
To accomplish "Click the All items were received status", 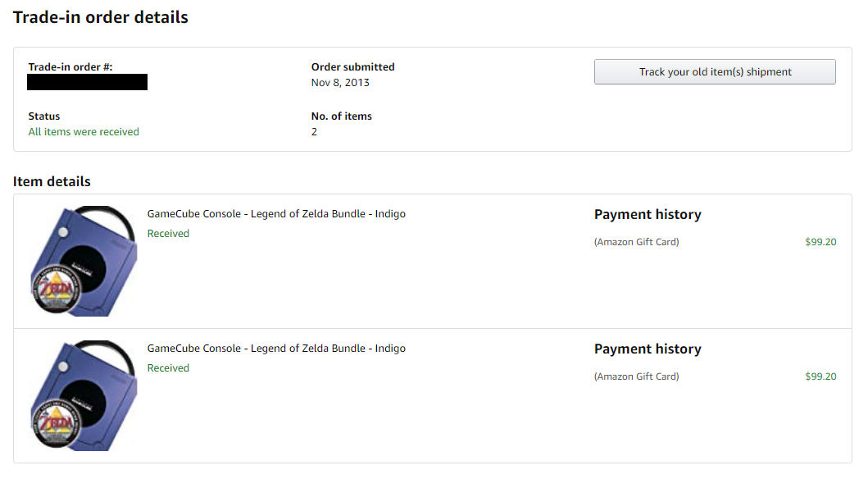I will click(x=84, y=132).
